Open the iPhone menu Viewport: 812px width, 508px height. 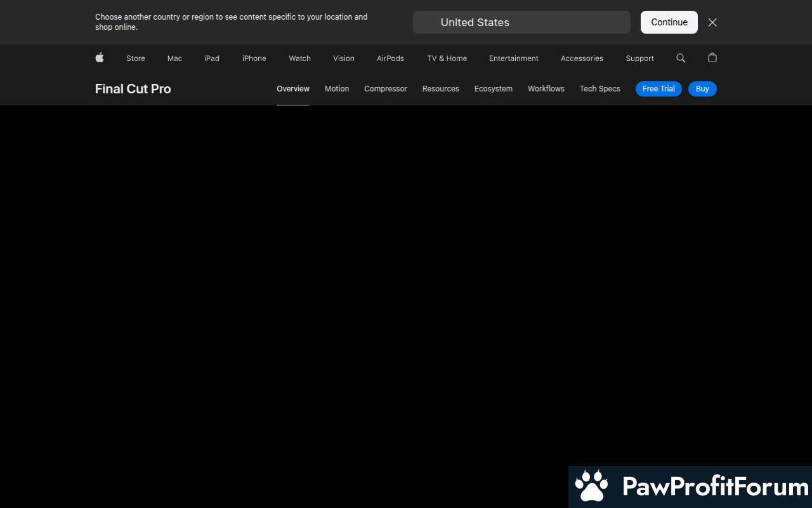pos(254,58)
